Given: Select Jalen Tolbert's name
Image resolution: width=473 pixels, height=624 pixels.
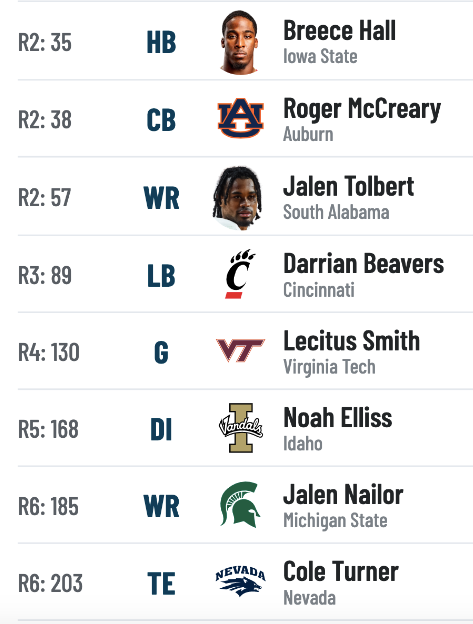Looking at the screenshot, I should (348, 186).
